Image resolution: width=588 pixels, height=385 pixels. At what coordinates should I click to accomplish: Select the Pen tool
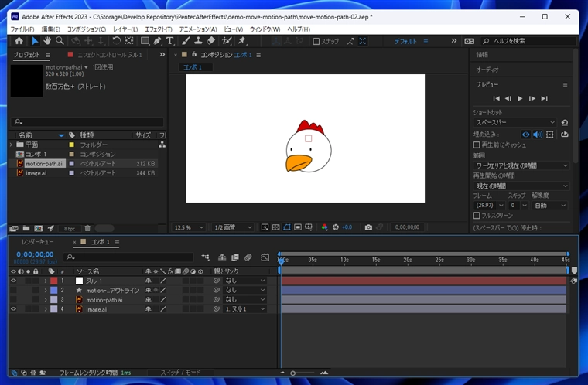158,41
